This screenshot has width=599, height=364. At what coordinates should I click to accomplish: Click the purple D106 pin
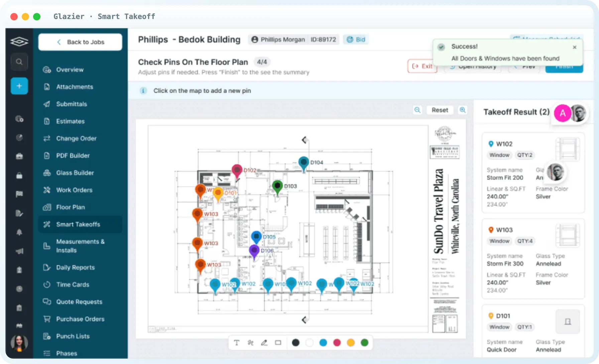pos(254,251)
